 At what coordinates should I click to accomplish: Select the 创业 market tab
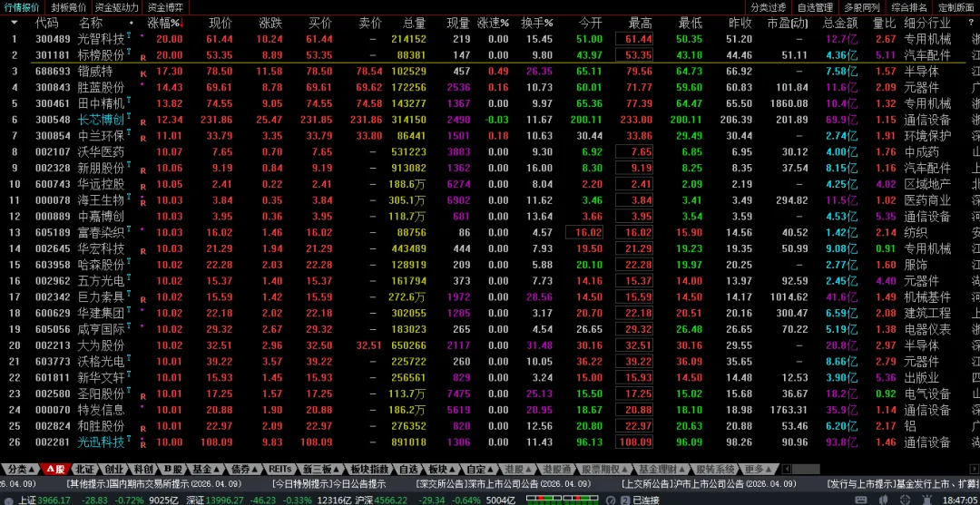[113, 470]
